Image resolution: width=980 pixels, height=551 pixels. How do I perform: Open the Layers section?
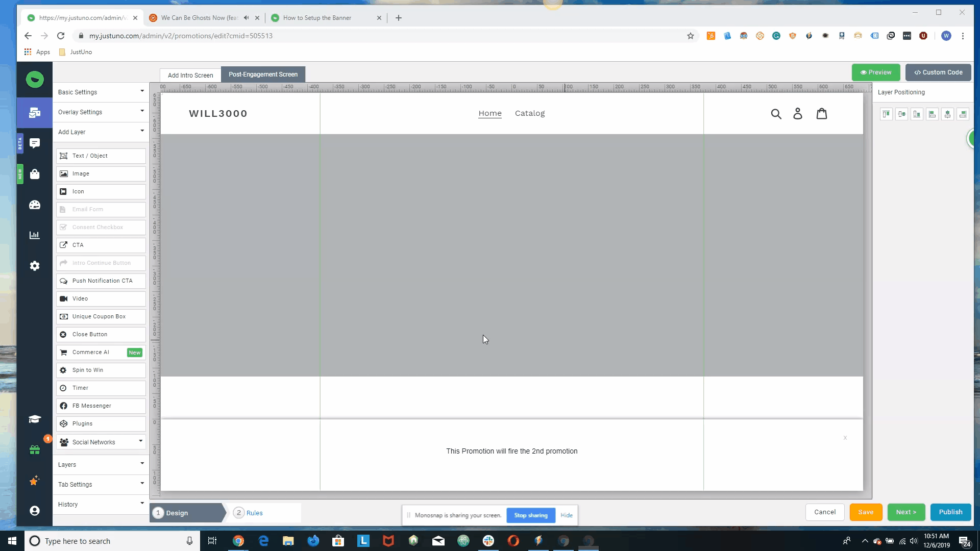[101, 464]
